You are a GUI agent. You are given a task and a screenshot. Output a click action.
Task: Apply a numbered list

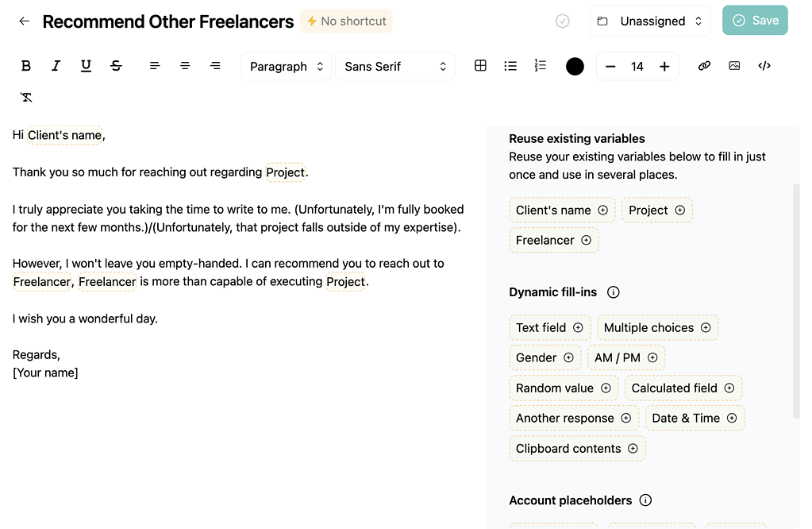(541, 66)
